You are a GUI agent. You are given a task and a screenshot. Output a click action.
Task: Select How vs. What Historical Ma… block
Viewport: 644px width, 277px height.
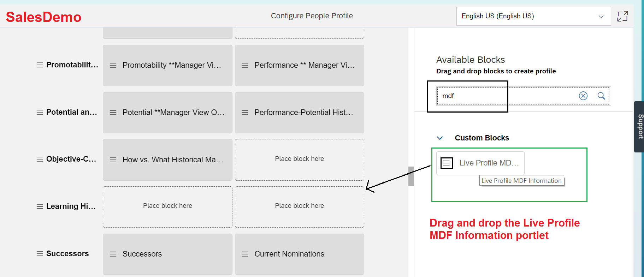[167, 160]
